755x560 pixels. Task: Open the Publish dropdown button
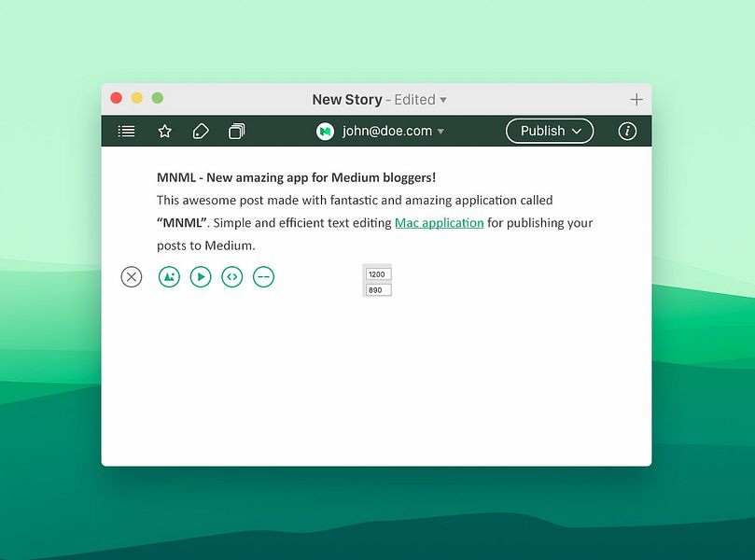(x=550, y=131)
